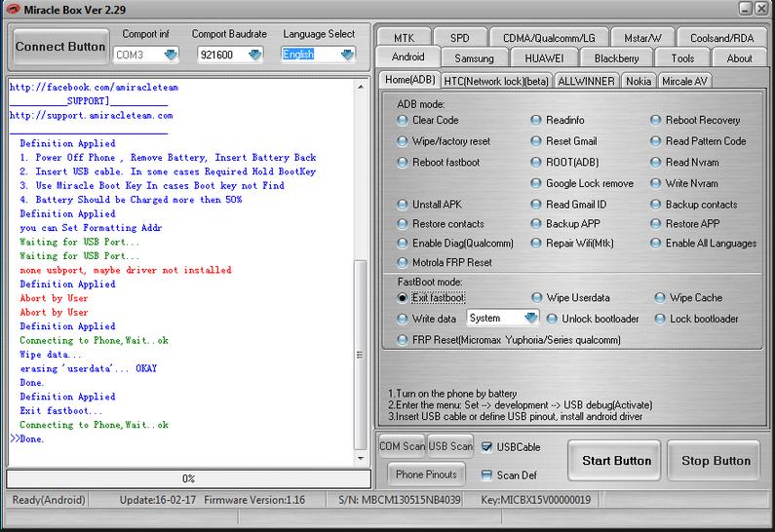Viewport: 775px width, 532px height.
Task: Open the Coolsand/RDA tab
Action: [721, 38]
